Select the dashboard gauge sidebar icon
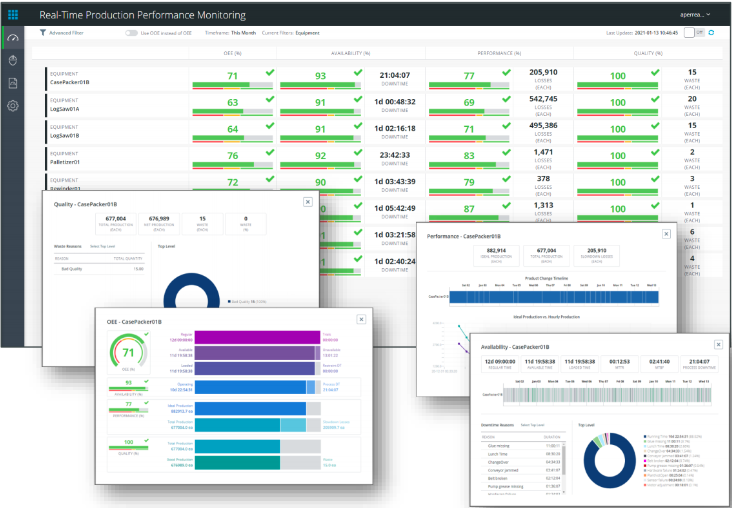Screen dimensions: 732x508 pyautogui.click(x=13, y=39)
